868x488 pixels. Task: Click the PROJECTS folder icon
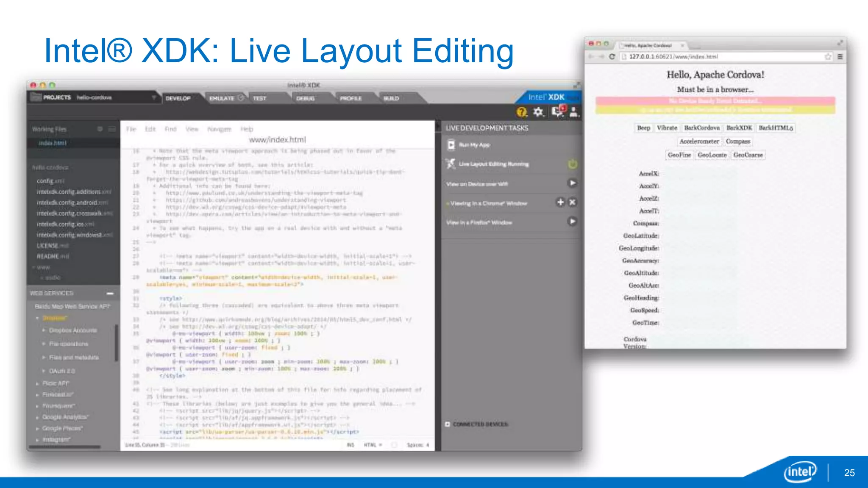click(x=36, y=97)
